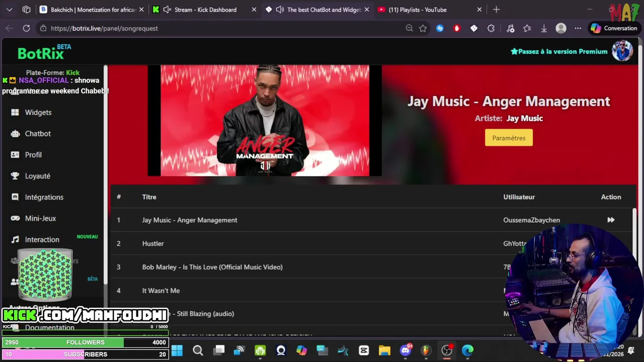The width and height of the screenshot is (644, 362).
Task: Open the browser extensions puzzle icon
Action: 491,28
